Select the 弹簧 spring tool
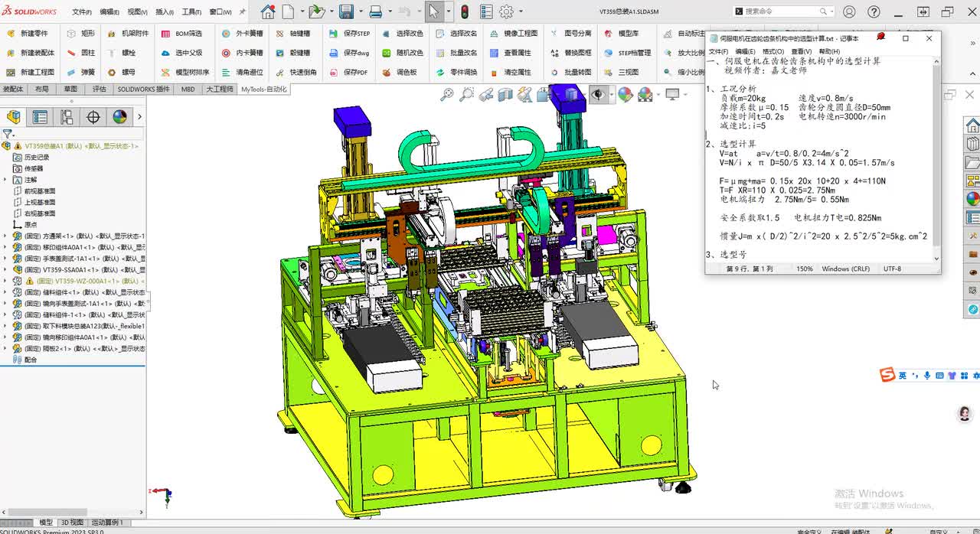 click(81, 72)
